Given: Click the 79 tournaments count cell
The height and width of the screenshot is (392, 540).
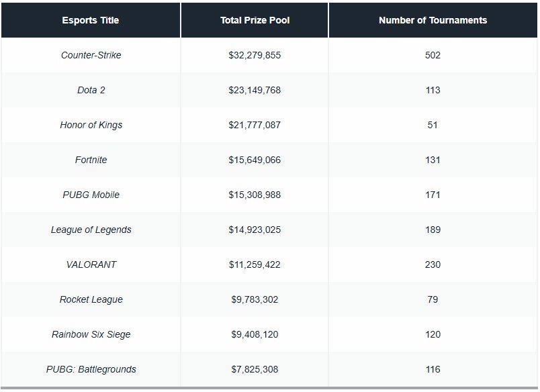Looking at the screenshot, I should click(x=433, y=299).
